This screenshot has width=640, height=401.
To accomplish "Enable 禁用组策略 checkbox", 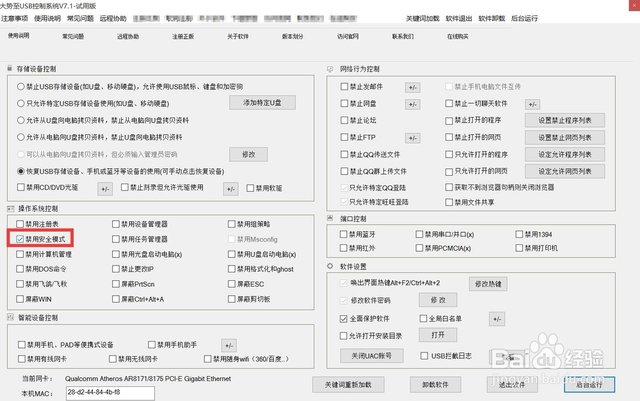I will point(232,224).
